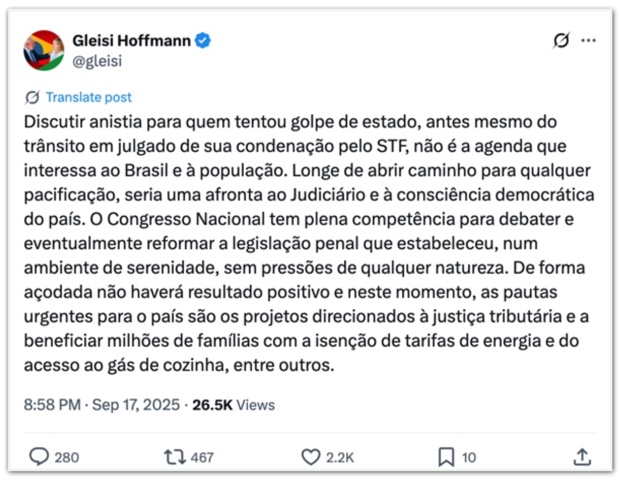619x480 pixels.
Task: Click the blue verified badge
Action: [x=203, y=40]
